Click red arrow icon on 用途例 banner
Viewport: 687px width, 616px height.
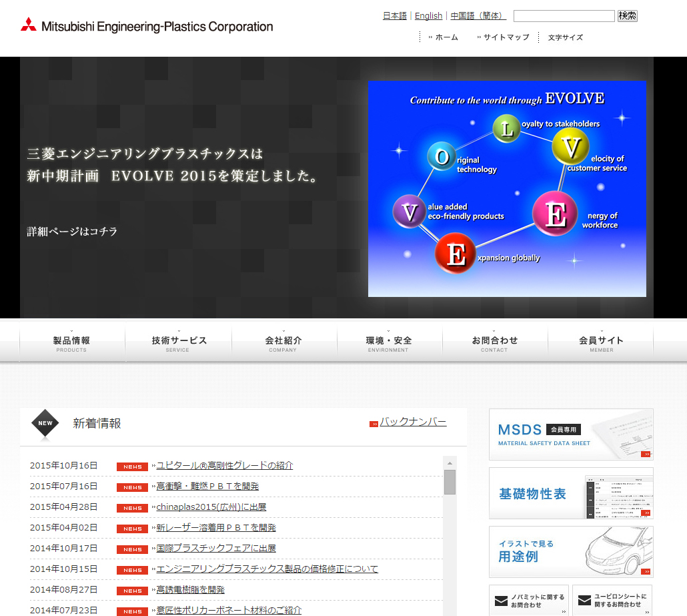click(x=646, y=571)
